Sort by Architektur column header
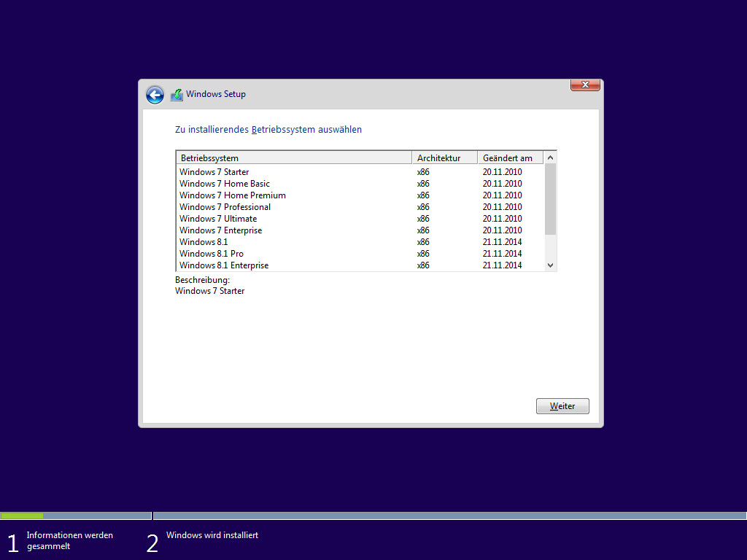The image size is (747, 560). pos(444,158)
